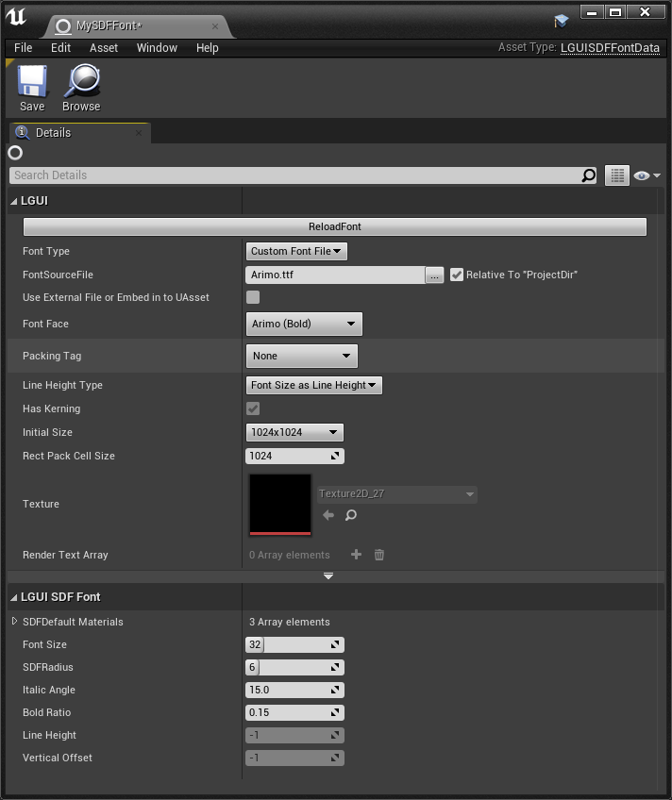Click the ReloadFont button
Image resolution: width=672 pixels, height=800 pixels.
coord(335,226)
